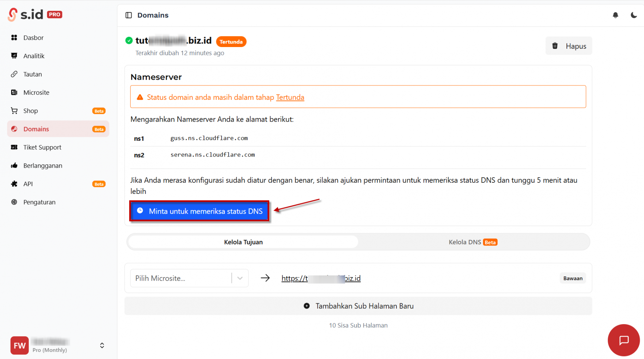Click Tambahkan Sub Halaman Baru
This screenshot has height=359, width=644.
(358, 306)
